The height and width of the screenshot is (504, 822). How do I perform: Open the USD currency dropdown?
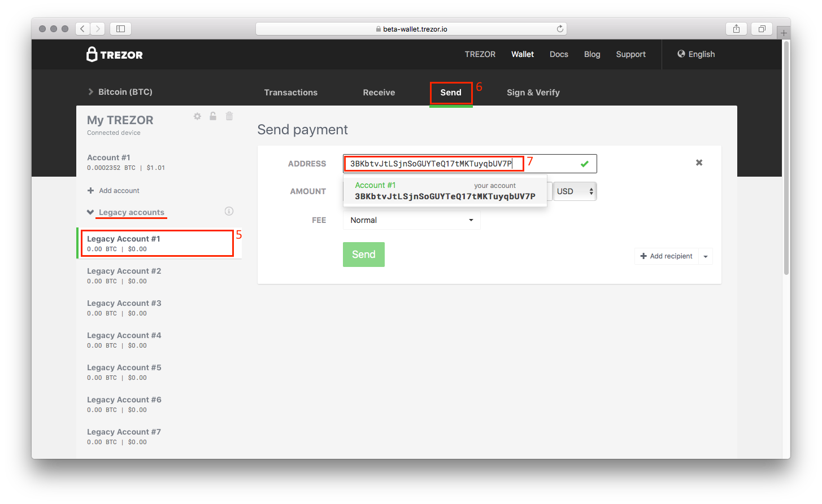click(x=575, y=191)
